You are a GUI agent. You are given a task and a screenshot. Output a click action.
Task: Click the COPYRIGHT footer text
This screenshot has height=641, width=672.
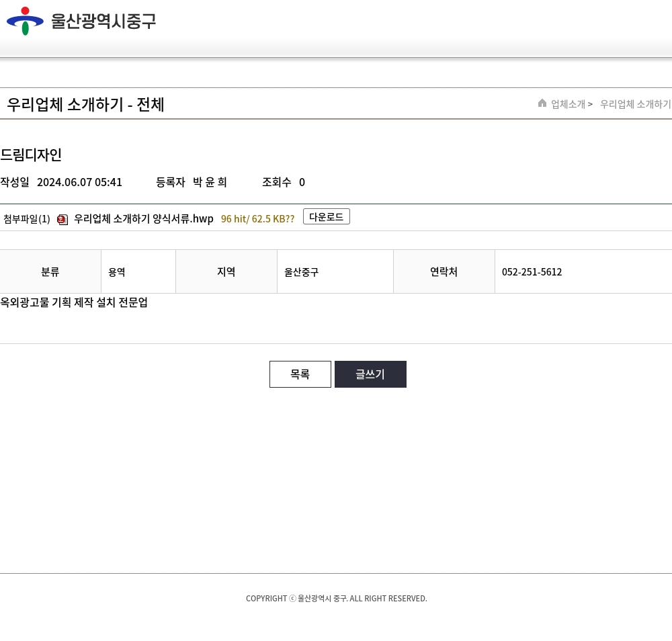pos(337,598)
